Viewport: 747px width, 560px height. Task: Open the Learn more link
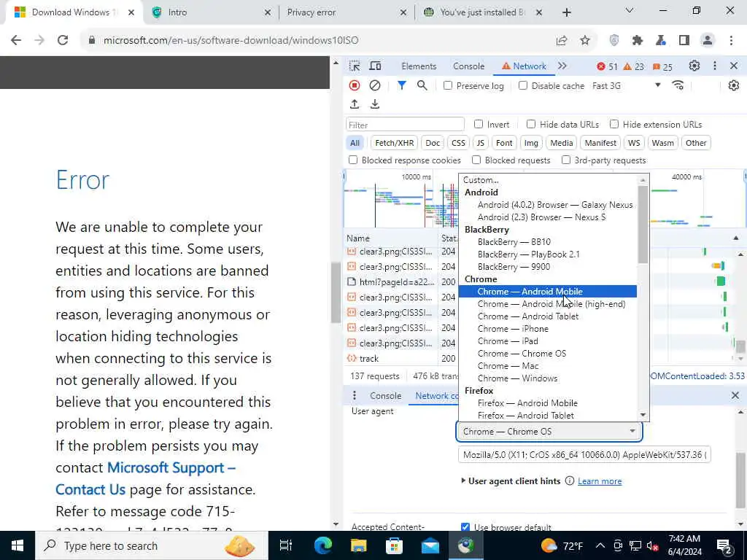click(x=600, y=481)
